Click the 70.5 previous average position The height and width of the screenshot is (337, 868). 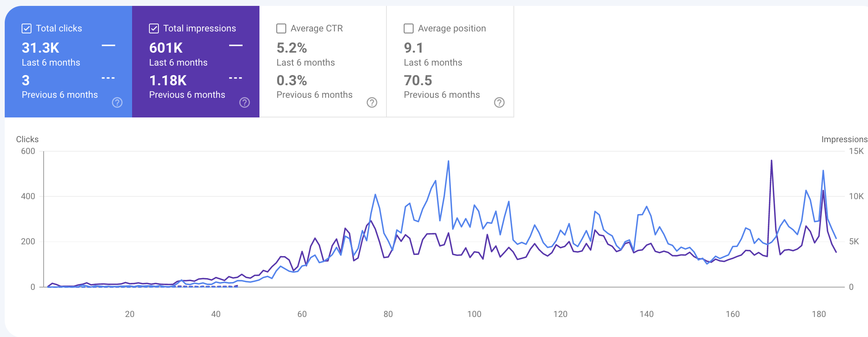pyautogui.click(x=418, y=81)
